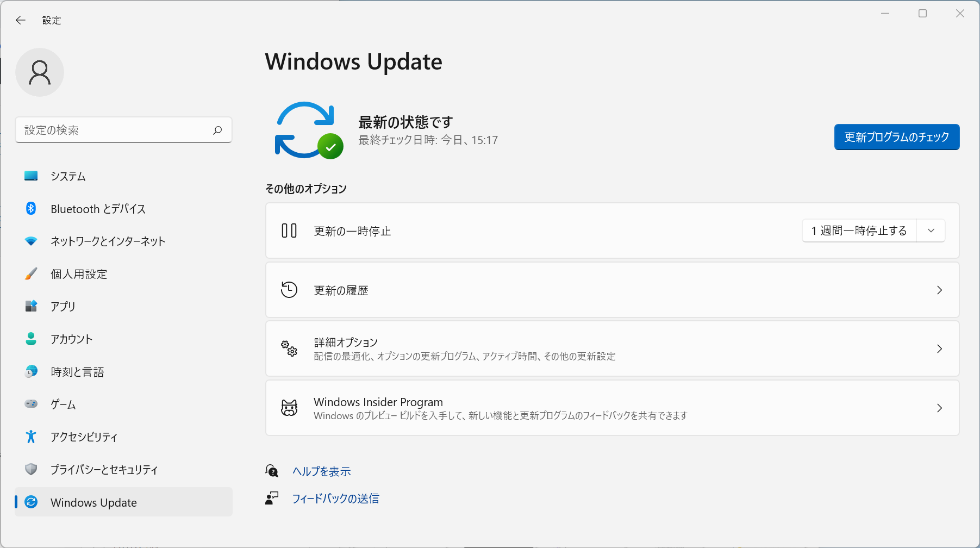Image resolution: width=980 pixels, height=548 pixels.
Task: Select Windows Update in the sidebar
Action: point(123,502)
